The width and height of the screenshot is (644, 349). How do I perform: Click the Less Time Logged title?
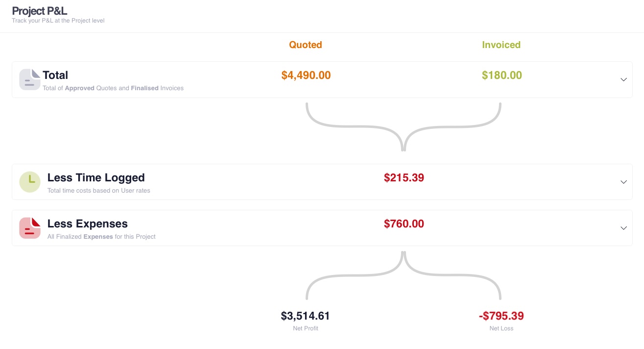[96, 177]
